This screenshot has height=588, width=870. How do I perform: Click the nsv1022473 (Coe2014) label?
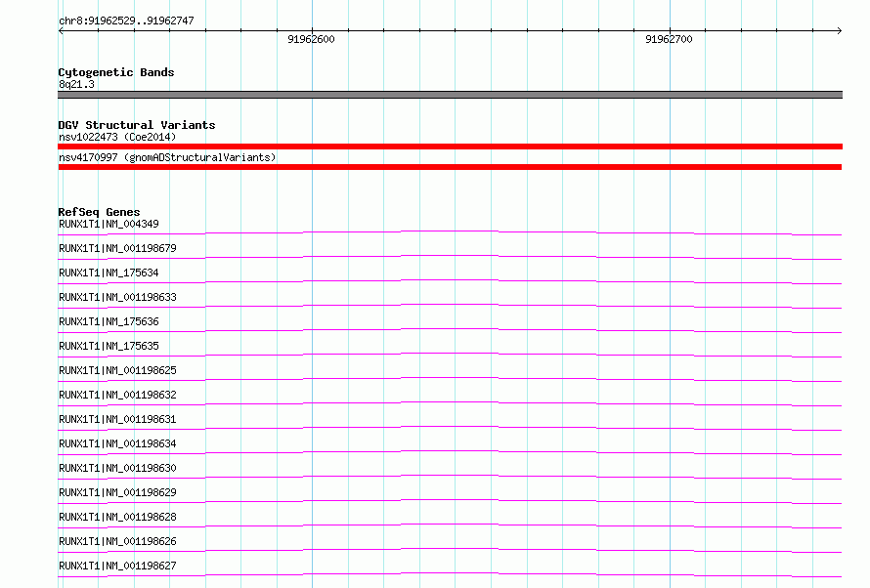[117, 137]
